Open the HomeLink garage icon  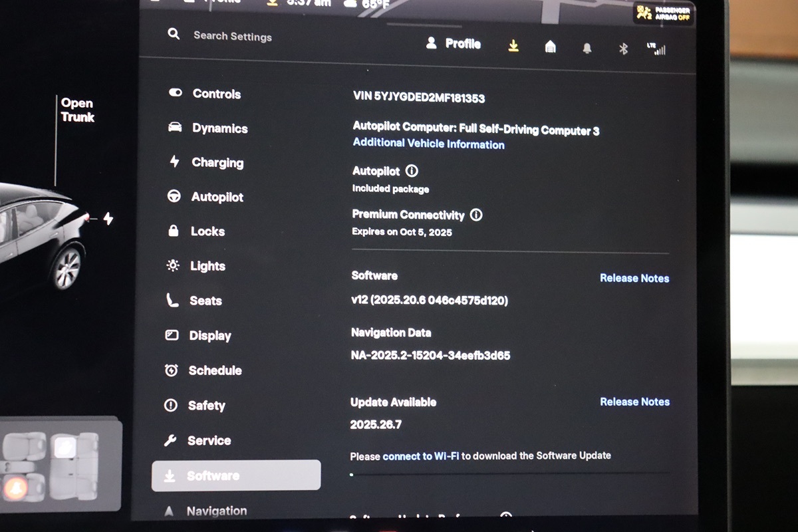pyautogui.click(x=550, y=47)
